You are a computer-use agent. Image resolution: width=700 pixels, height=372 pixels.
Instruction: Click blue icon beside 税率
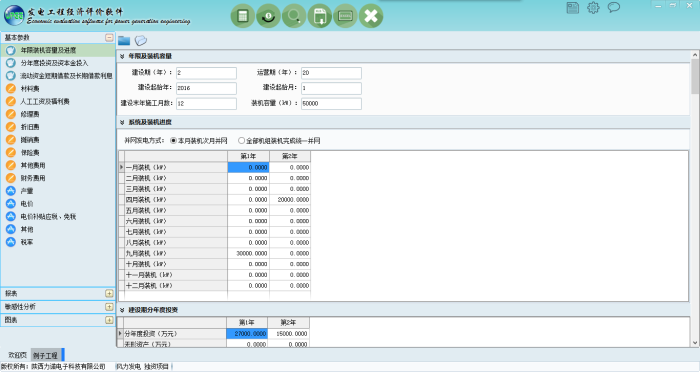point(11,242)
